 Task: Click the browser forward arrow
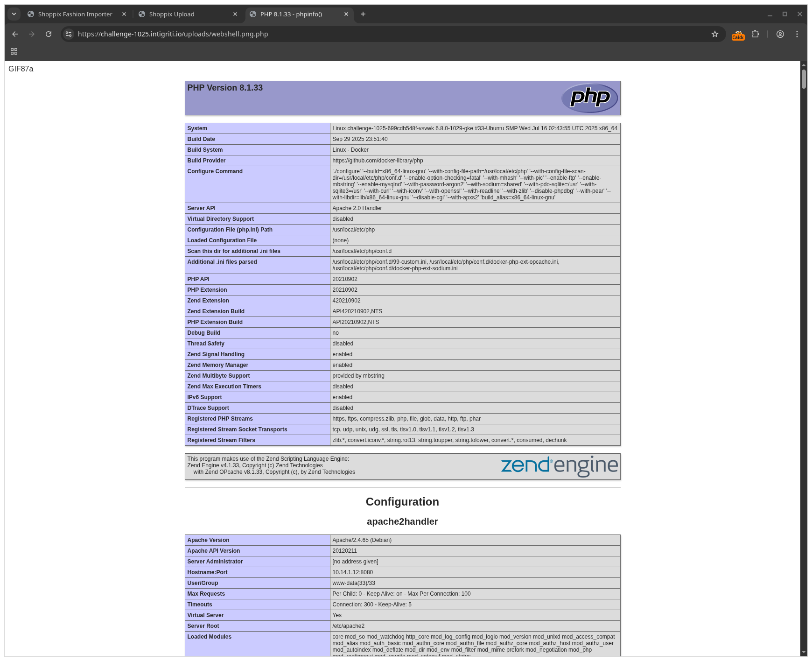tap(32, 34)
